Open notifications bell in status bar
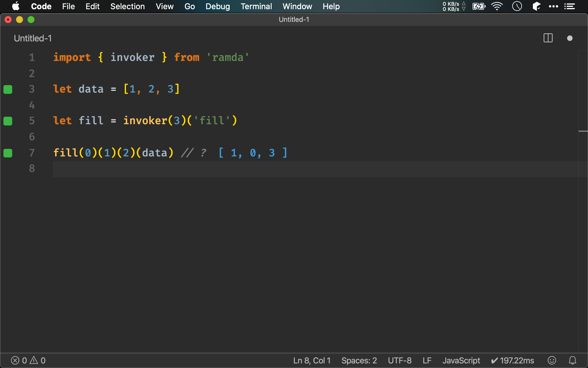This screenshot has width=588, height=368. pyautogui.click(x=572, y=361)
